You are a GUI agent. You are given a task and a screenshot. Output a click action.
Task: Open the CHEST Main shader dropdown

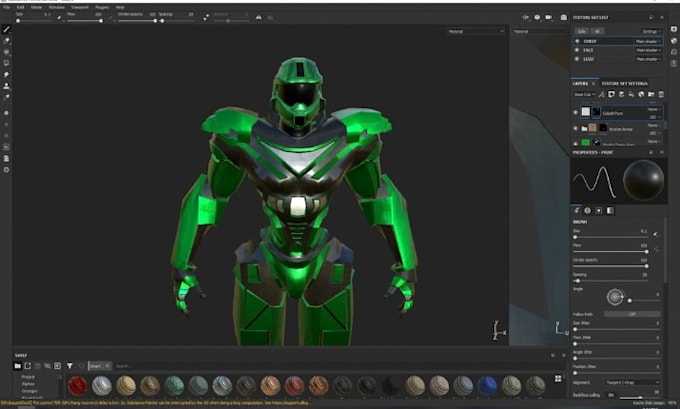coord(648,41)
